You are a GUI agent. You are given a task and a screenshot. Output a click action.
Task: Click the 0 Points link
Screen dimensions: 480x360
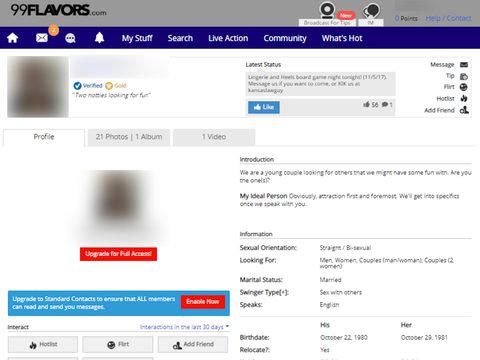coord(406,19)
